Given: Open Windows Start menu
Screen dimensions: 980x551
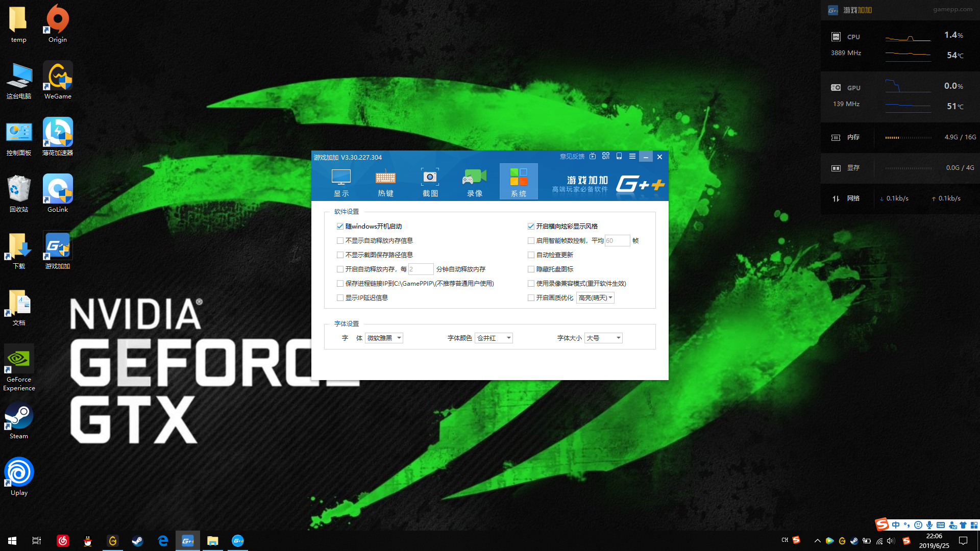Looking at the screenshot, I should pos(12,541).
